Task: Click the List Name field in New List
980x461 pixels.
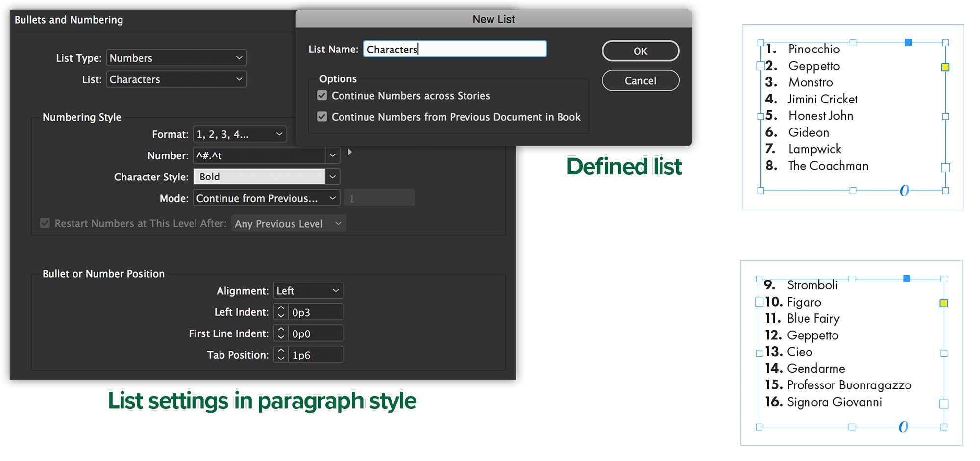Action: 455,49
